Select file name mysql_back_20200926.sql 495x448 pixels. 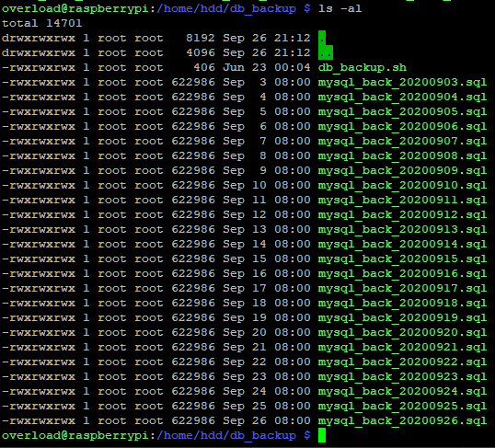[x=402, y=421]
